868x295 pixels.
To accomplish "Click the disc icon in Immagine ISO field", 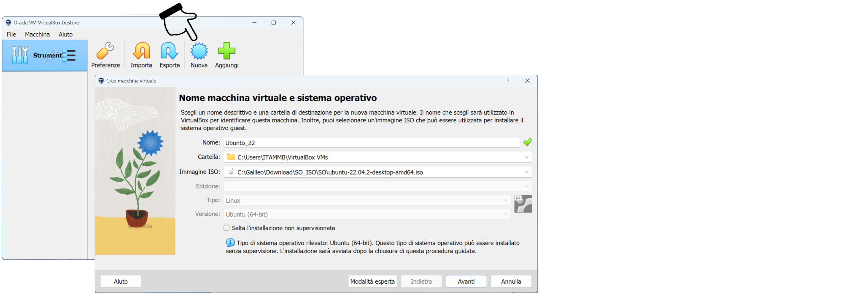I will (x=231, y=172).
